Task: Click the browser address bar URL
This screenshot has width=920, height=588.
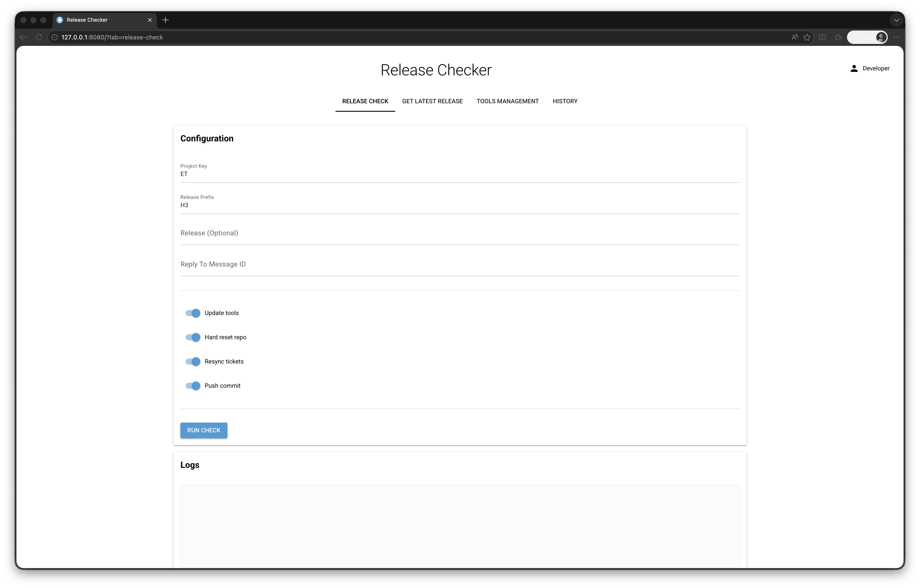Action: pyautogui.click(x=112, y=37)
